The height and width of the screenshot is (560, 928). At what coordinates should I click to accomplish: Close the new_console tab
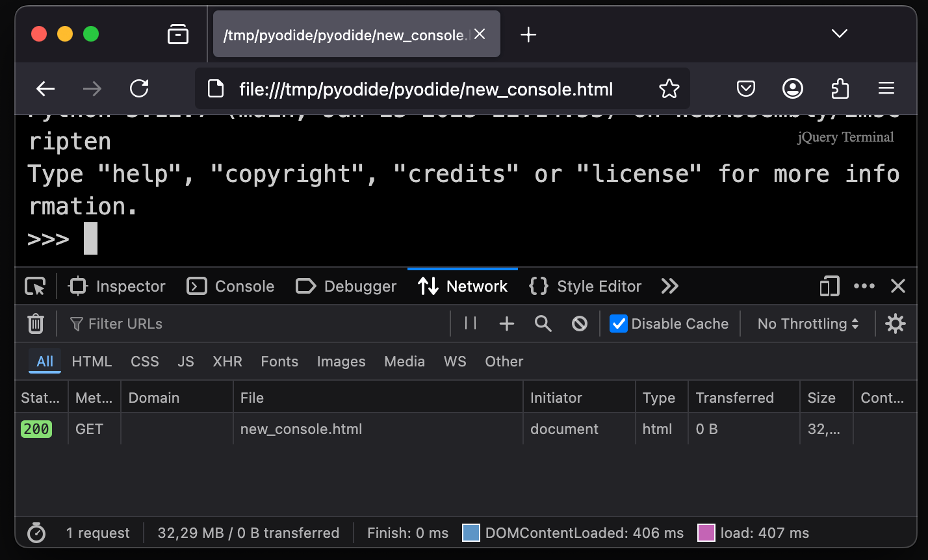(480, 34)
